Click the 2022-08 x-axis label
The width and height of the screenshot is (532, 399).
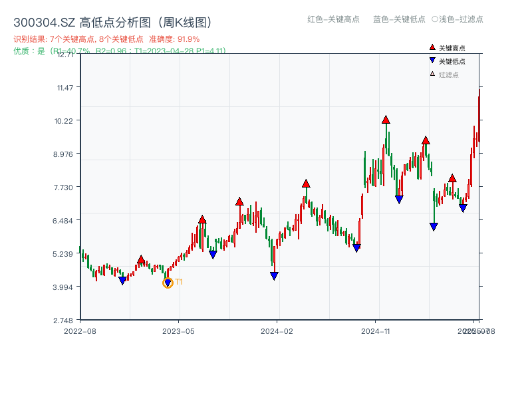click(80, 331)
